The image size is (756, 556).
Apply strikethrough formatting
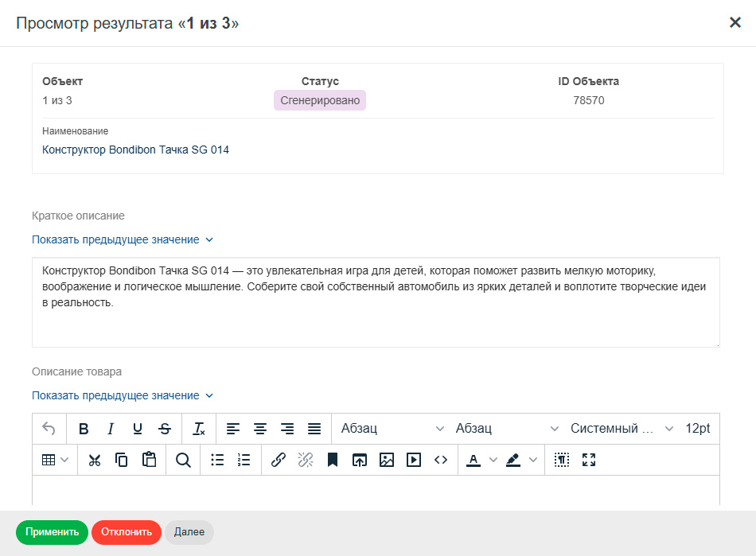pyautogui.click(x=165, y=428)
